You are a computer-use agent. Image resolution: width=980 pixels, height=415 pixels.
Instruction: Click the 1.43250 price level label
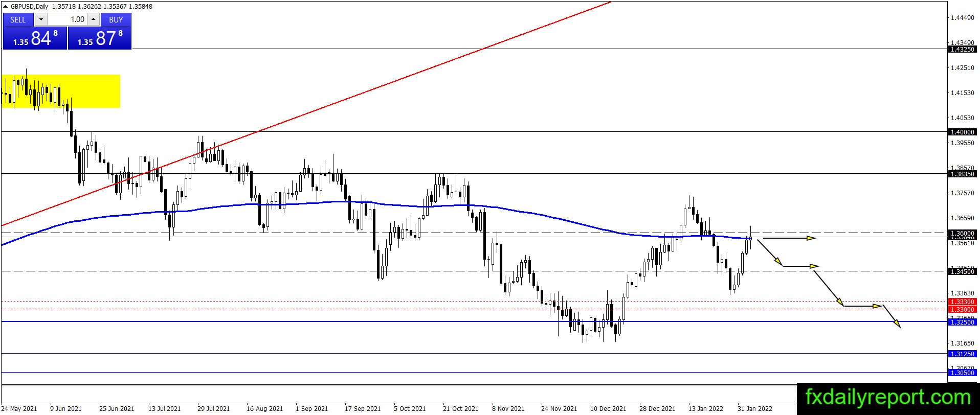962,50
